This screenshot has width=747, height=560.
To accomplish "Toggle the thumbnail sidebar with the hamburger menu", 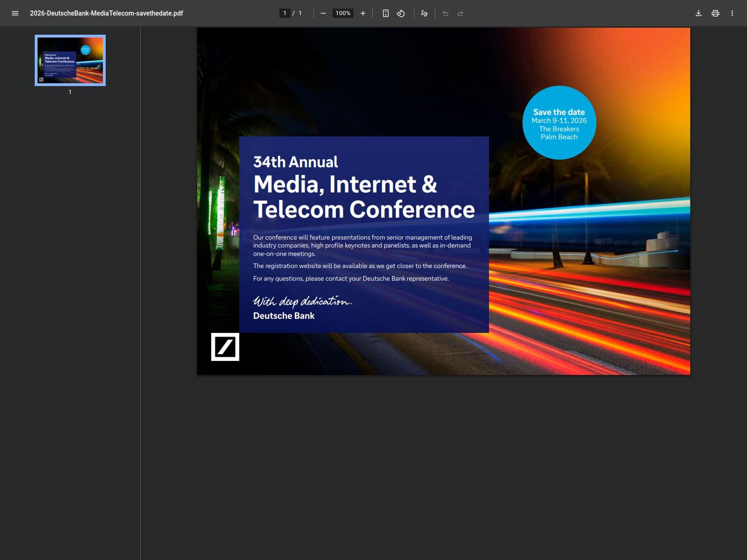I will coord(15,13).
